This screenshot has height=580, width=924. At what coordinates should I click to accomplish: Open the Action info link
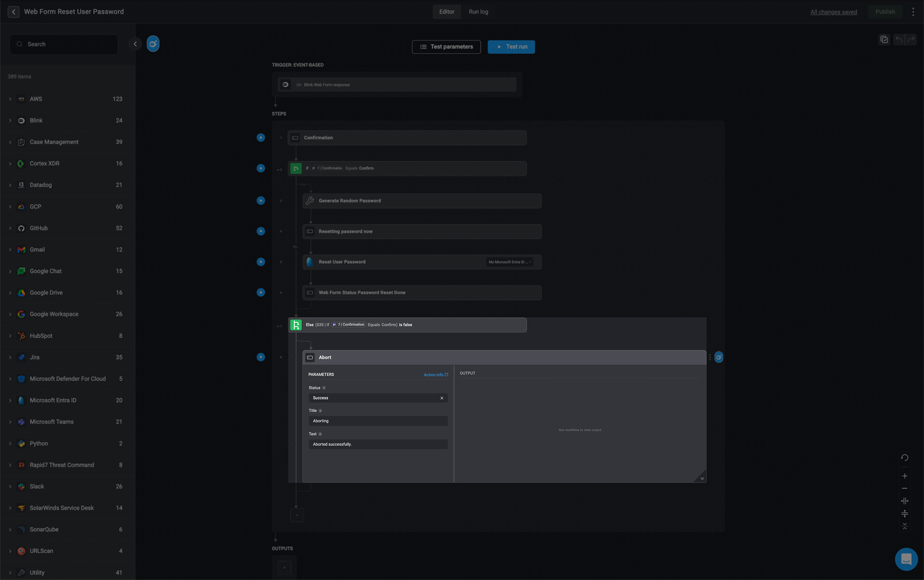pos(436,375)
